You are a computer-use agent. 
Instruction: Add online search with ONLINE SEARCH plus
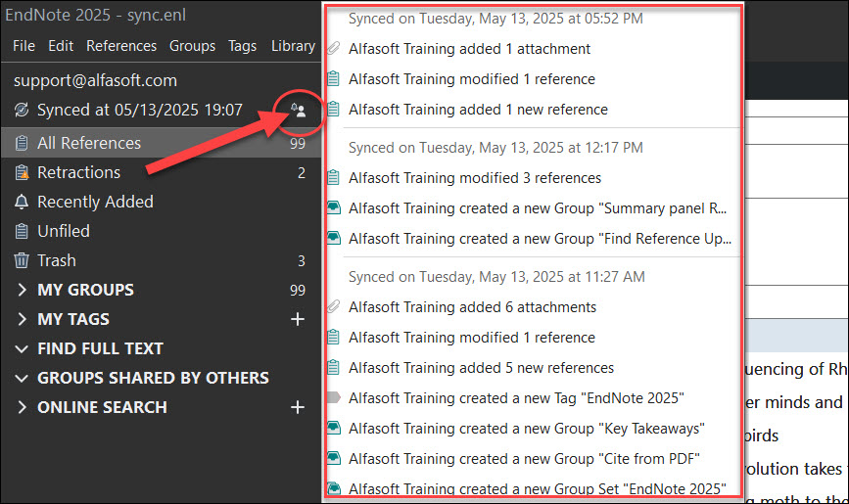pos(298,407)
